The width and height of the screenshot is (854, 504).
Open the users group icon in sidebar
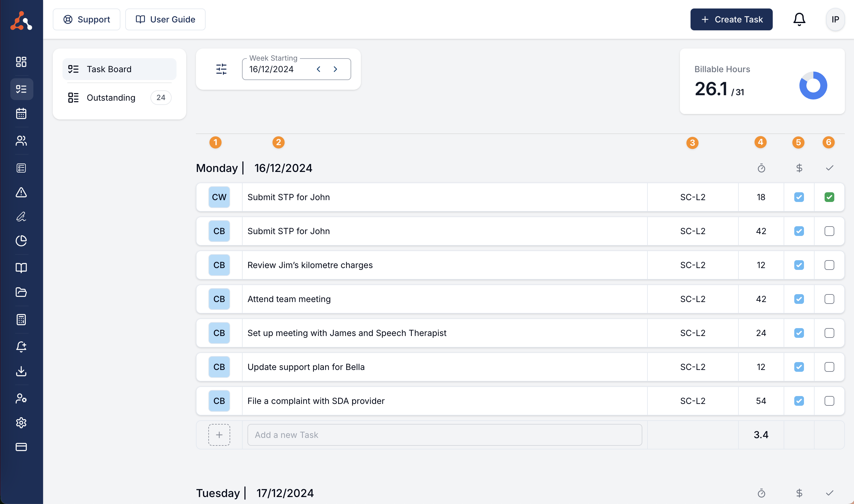[21, 141]
